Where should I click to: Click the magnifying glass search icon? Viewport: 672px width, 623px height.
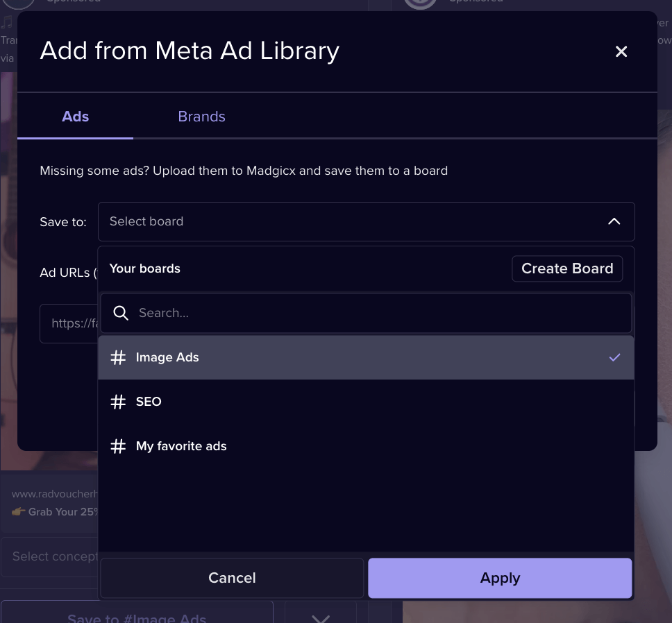point(120,313)
